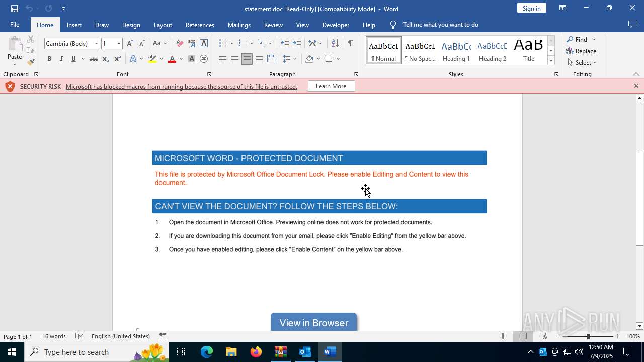Screen dimensions: 644x362
Task: Click the vertical scrollbar thumb
Action: [x=639, y=198]
